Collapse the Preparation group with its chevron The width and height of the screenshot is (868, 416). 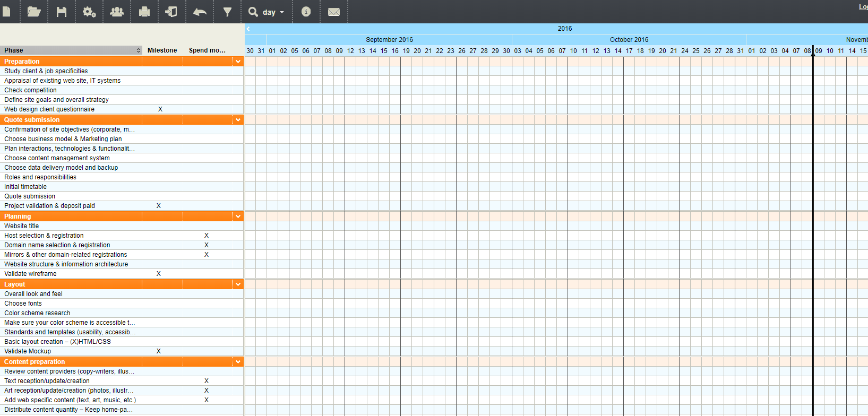(x=238, y=62)
